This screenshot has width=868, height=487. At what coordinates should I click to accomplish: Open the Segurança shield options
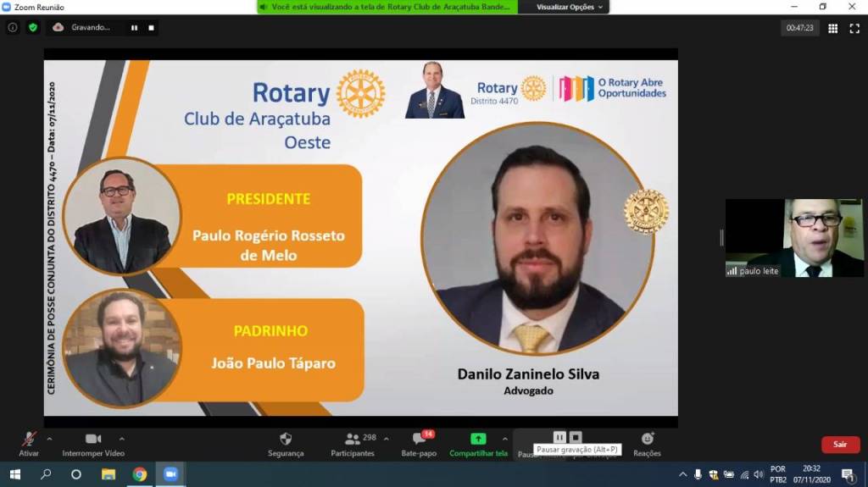tap(286, 443)
